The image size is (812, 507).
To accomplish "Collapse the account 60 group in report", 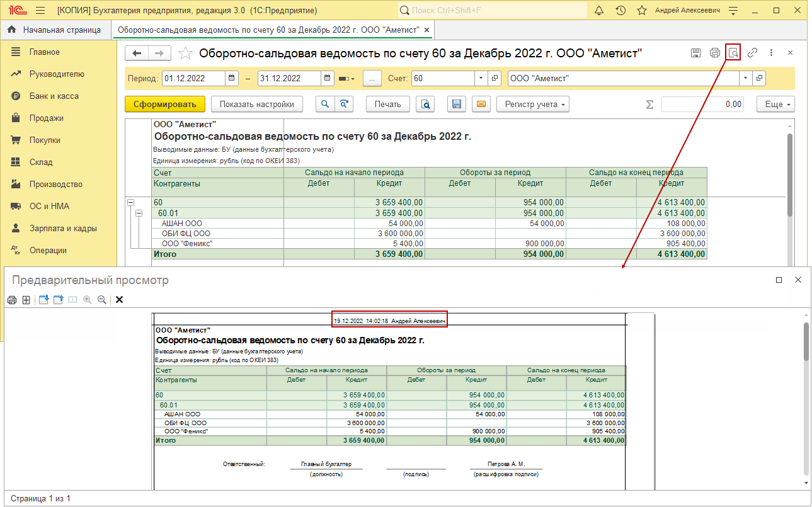I will click(x=131, y=203).
